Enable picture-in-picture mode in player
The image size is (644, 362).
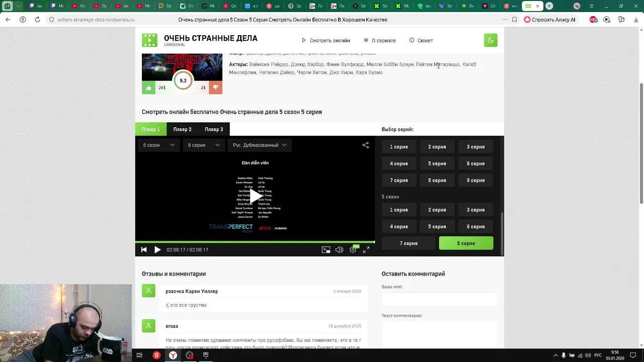pyautogui.click(x=326, y=250)
